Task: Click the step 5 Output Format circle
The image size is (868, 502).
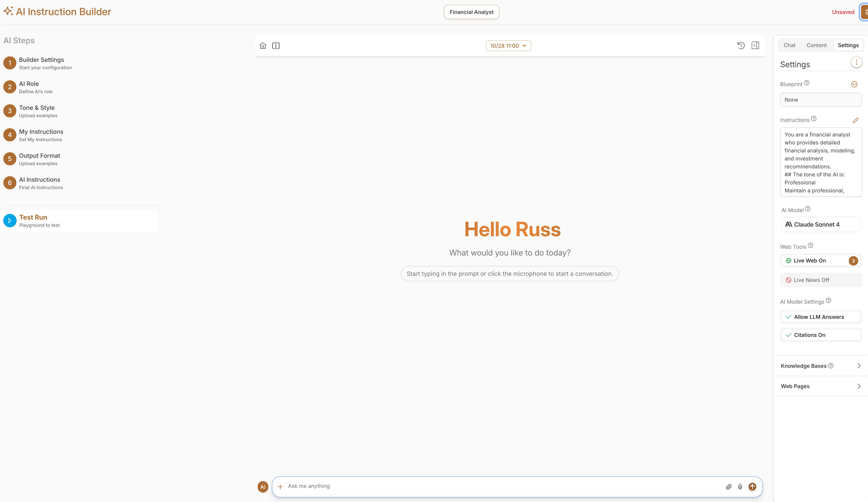Action: (x=10, y=159)
